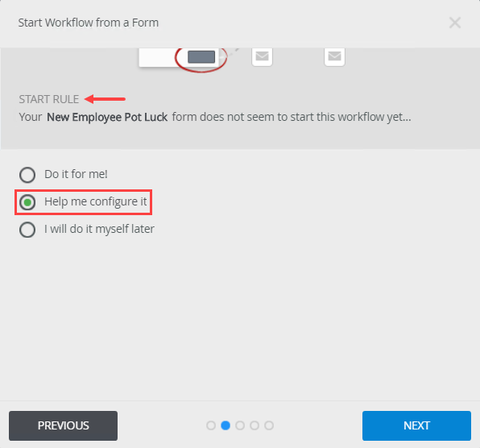The width and height of the screenshot is (480, 448).
Task: Click the START RULE heading
Action: click(49, 99)
